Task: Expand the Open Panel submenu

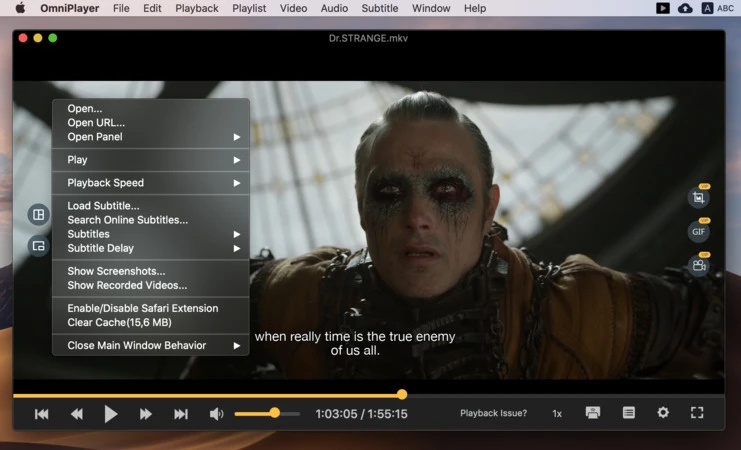Action: click(x=150, y=137)
